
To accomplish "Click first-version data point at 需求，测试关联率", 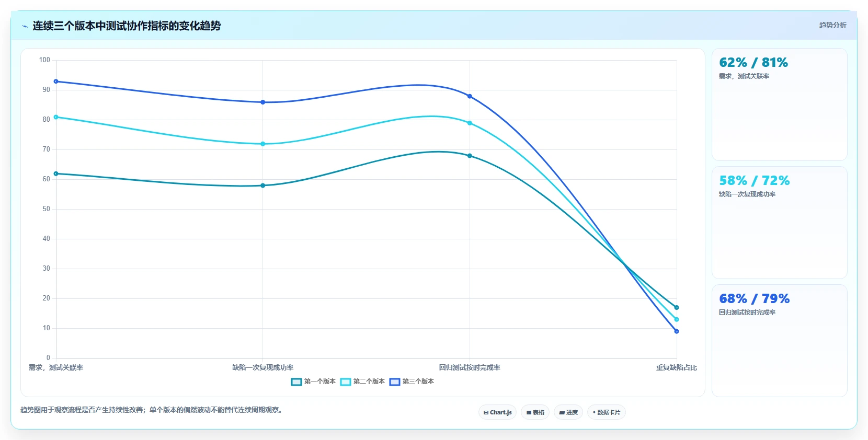I will click(x=56, y=173).
